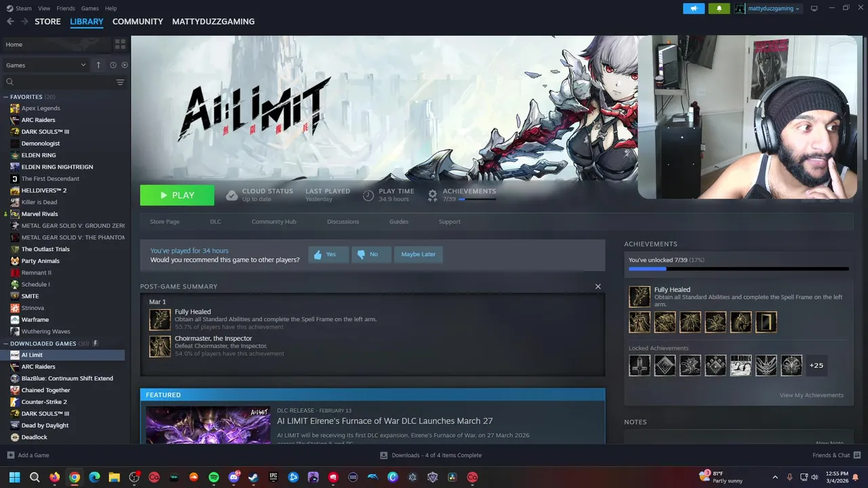Screen dimensions: 868x488
Task: Click the Windows Start button
Action: pyautogui.click(x=15, y=477)
